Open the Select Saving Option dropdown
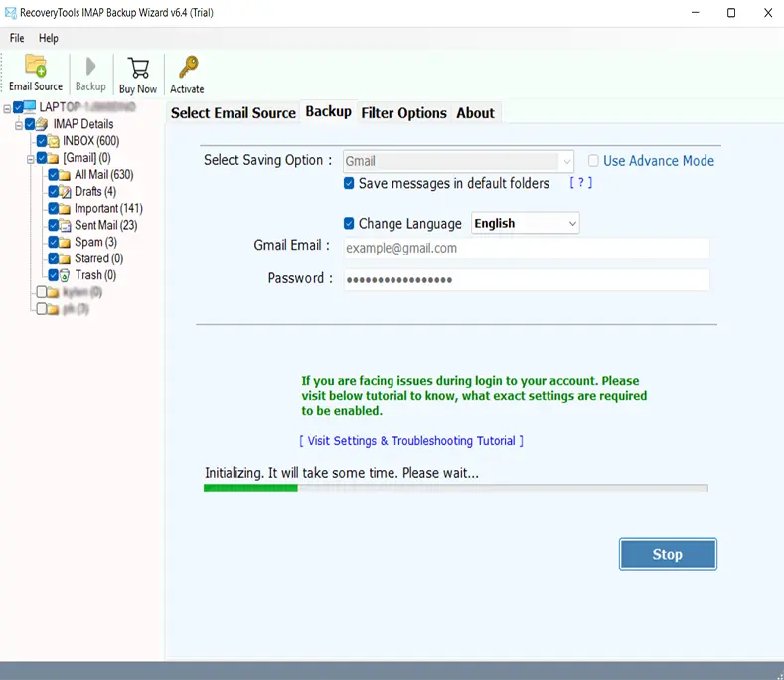This screenshot has height=680, width=784. pyautogui.click(x=458, y=161)
